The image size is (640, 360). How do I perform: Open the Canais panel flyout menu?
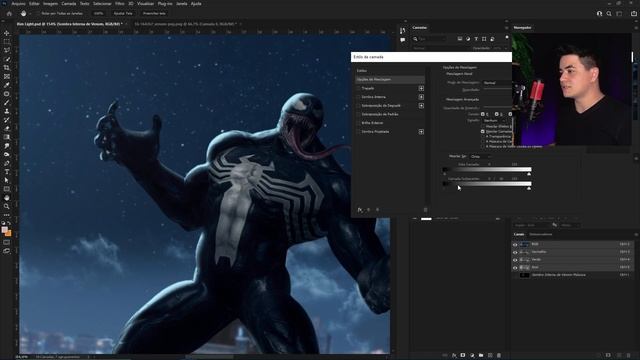pos(636,234)
